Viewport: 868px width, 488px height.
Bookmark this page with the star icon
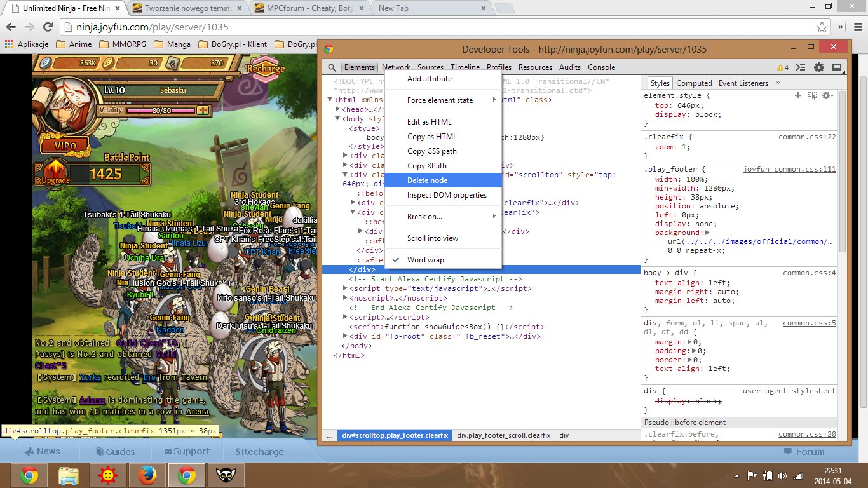click(x=822, y=27)
